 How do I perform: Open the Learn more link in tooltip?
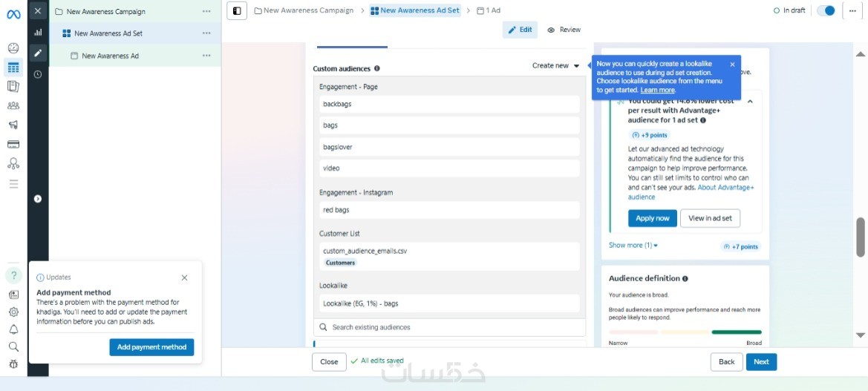[658, 90]
